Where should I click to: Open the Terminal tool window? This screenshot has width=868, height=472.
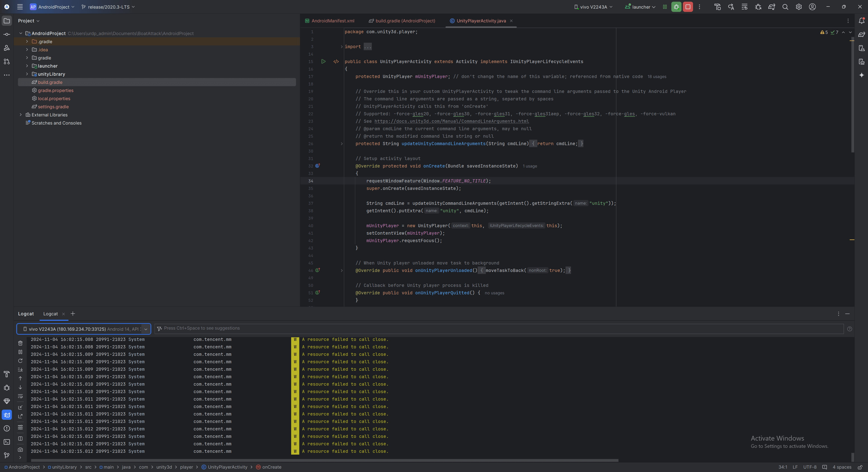pyautogui.click(x=7, y=442)
